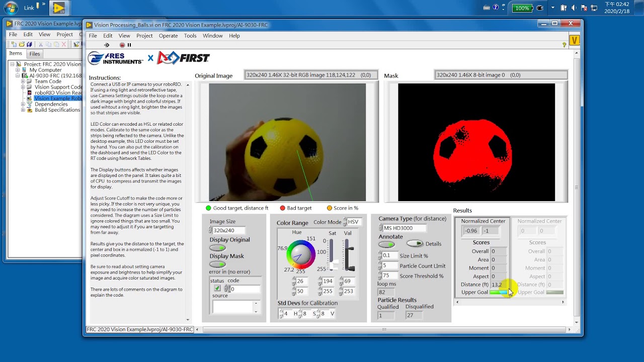Image resolution: width=644 pixels, height=362 pixels.
Task: Open the Window menu
Action: tap(212, 36)
